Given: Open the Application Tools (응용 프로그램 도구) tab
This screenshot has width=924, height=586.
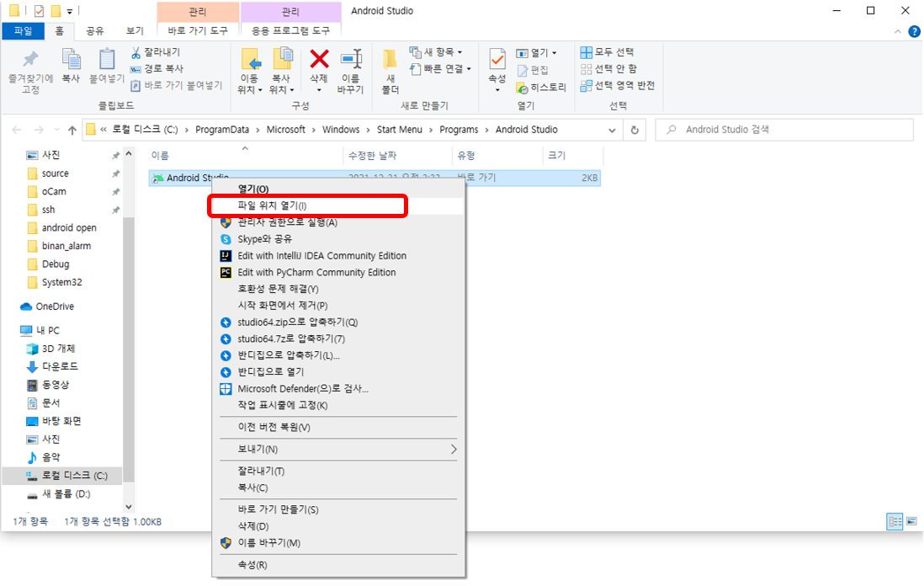Looking at the screenshot, I should 290,30.
